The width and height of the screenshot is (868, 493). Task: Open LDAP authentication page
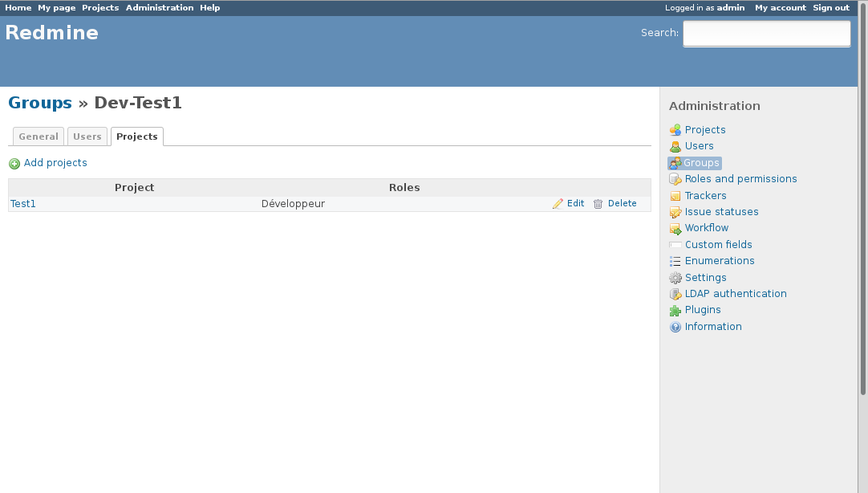(x=736, y=294)
